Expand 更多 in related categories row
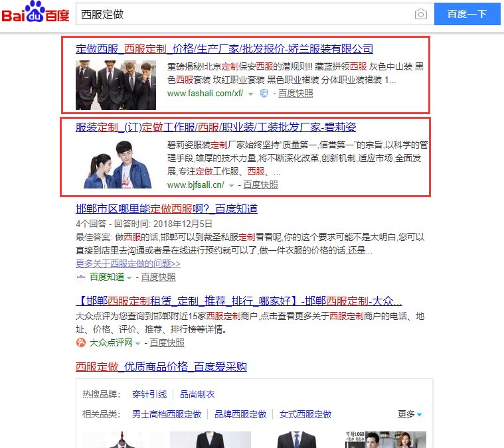This screenshot has width=504, height=448. [410, 414]
